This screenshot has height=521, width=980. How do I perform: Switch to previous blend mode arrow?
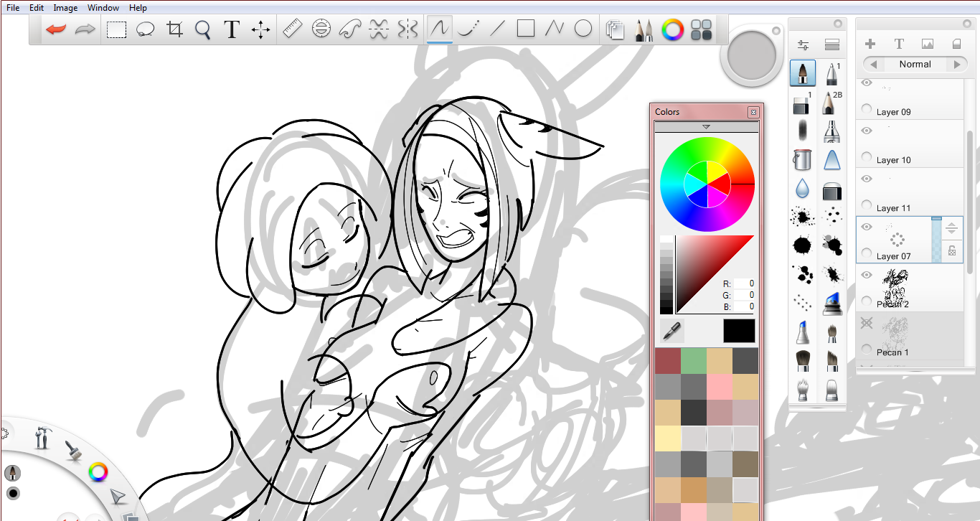pos(873,64)
